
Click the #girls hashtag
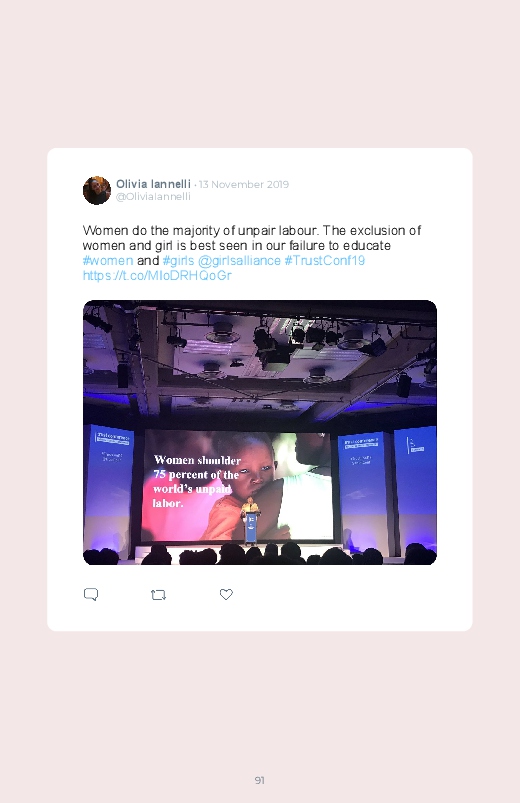point(178,260)
